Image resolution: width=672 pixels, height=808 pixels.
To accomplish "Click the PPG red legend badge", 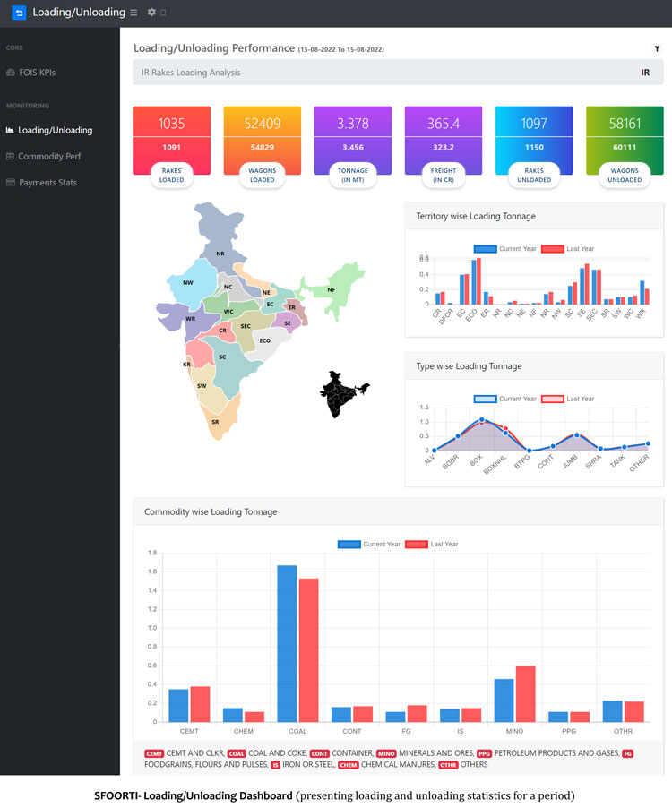I will (x=484, y=753).
